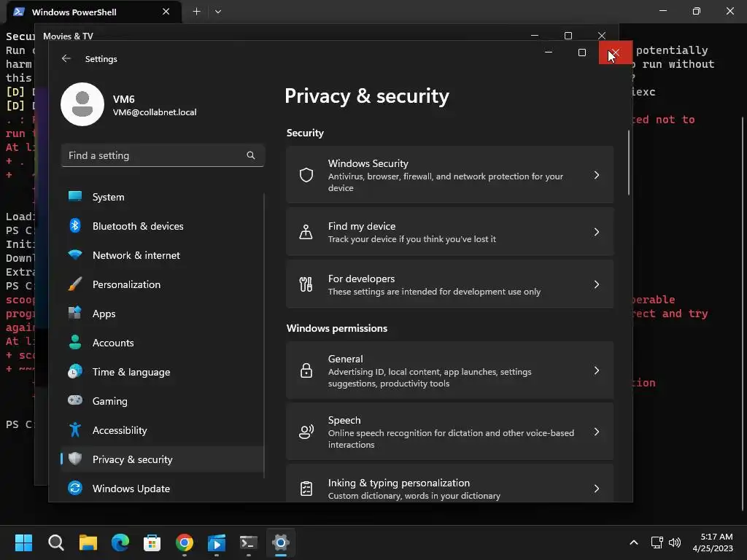
Task: Launch Google Chrome from taskbar
Action: coord(185,542)
